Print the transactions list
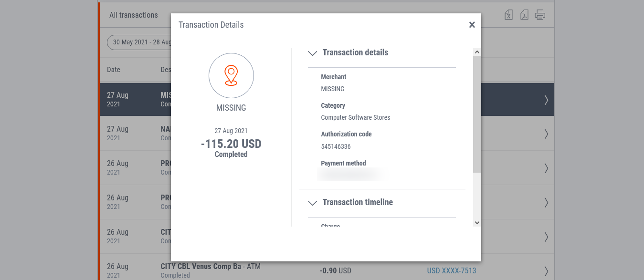The height and width of the screenshot is (280, 644). coord(540,15)
